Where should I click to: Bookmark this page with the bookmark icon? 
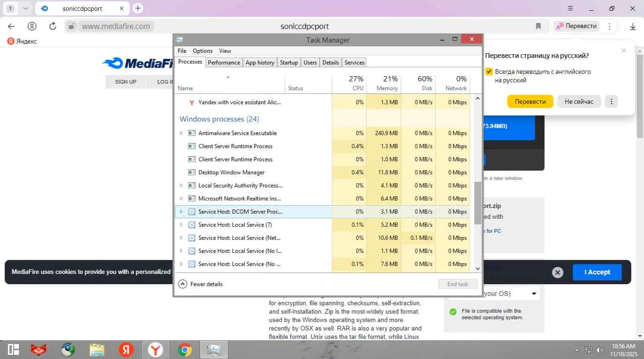[538, 26]
